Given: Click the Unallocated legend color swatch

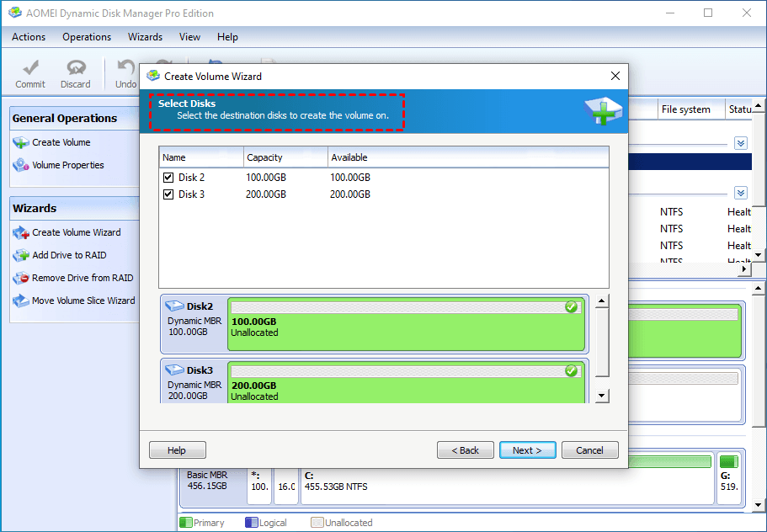Looking at the screenshot, I should (x=317, y=522).
